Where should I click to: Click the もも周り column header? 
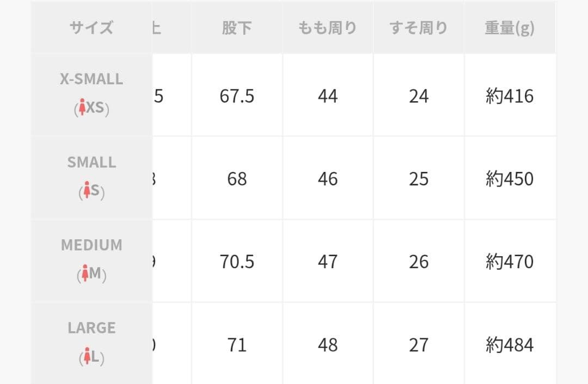pos(328,28)
